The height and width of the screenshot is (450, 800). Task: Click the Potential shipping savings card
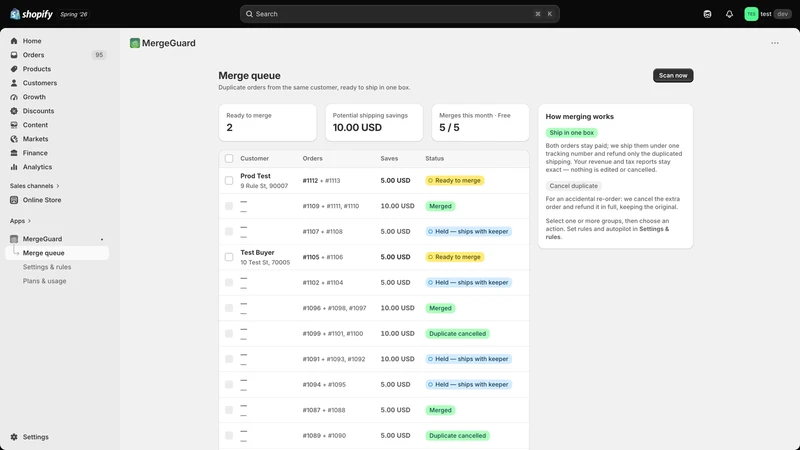(374, 122)
